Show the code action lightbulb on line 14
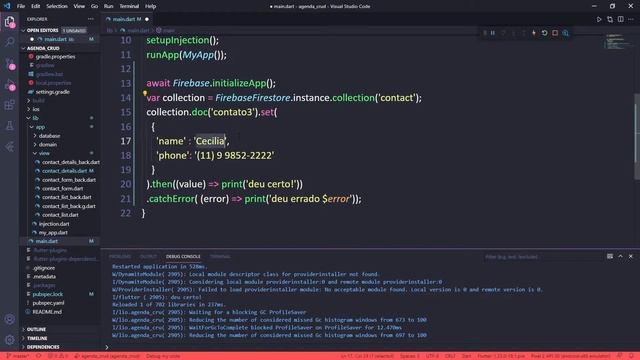This screenshot has height=360, width=640. pyautogui.click(x=144, y=94)
